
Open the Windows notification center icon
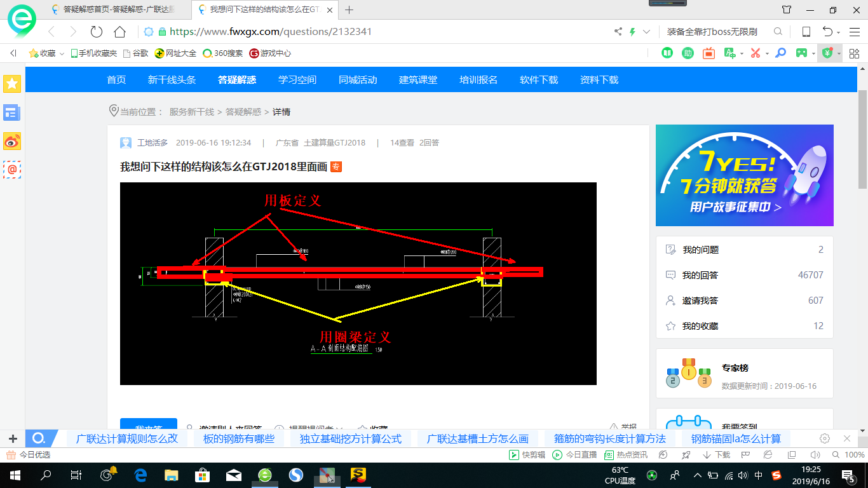[x=848, y=475]
